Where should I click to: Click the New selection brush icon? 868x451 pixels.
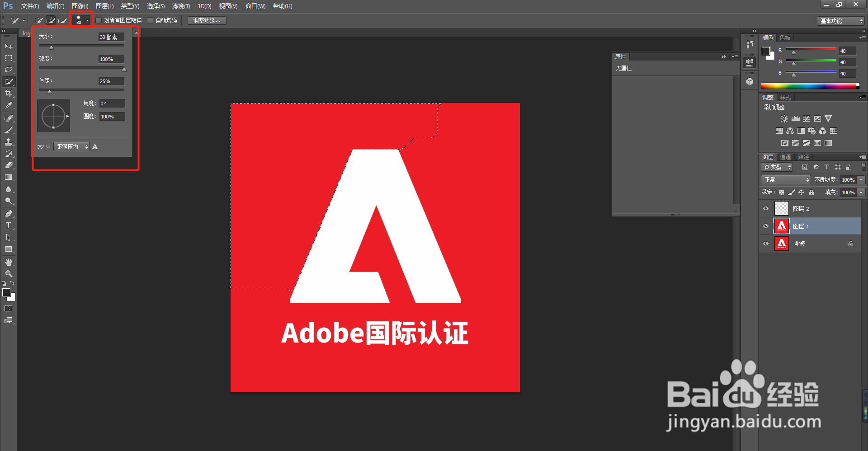click(39, 20)
